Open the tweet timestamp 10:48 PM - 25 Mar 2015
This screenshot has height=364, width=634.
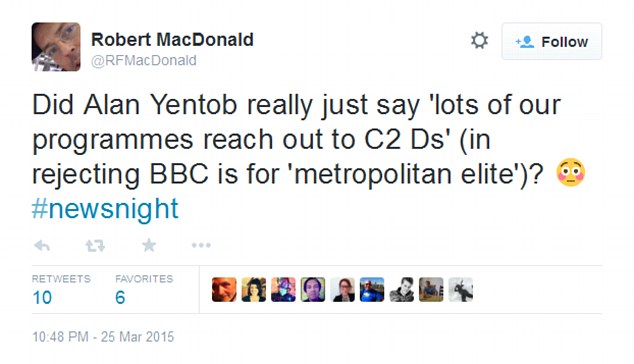click(x=103, y=337)
